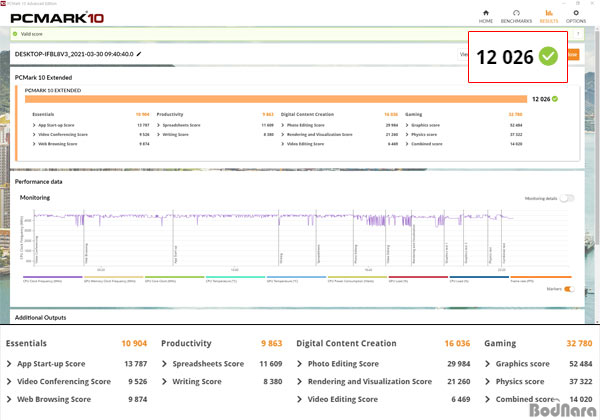The width and height of the screenshot is (600, 420).
Task: Toggle the Monitoring details switch
Action: 567,198
